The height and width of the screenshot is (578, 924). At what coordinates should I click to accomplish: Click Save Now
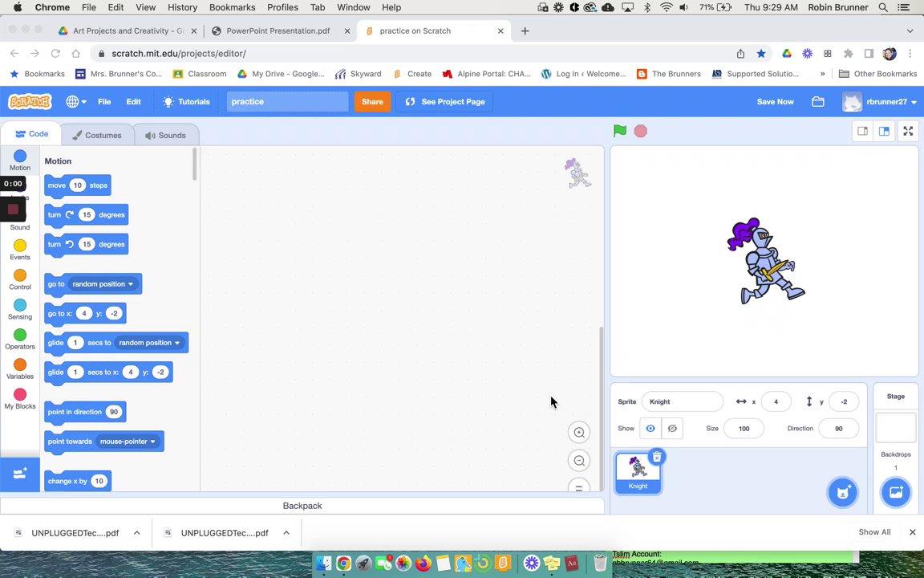[775, 101]
